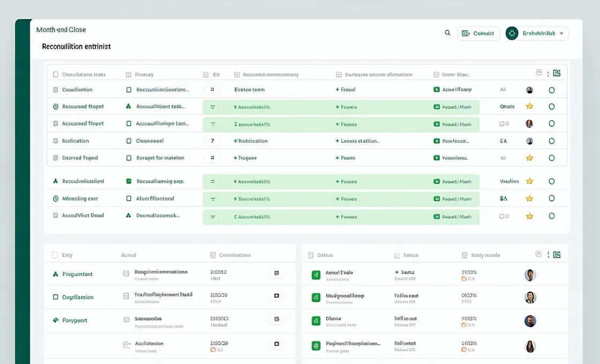Viewport: 600px width, 364px height.
Task: Open the vertical dots menu above top table
Action: [x=548, y=73]
